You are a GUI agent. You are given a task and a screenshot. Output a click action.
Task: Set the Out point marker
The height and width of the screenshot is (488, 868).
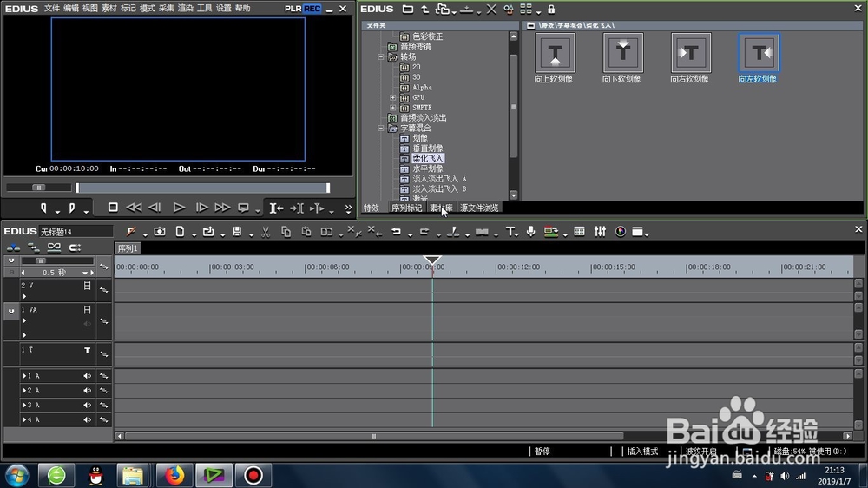[71, 208]
